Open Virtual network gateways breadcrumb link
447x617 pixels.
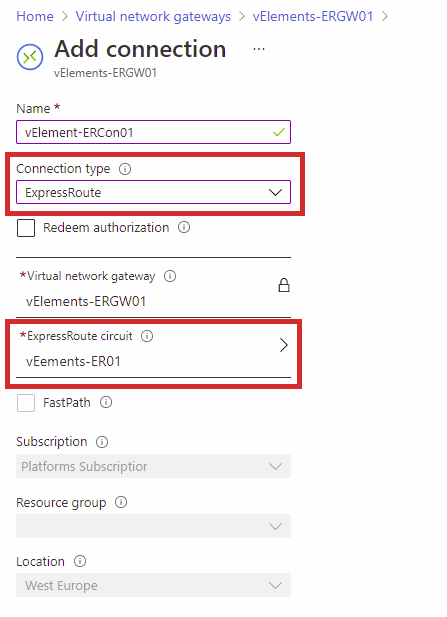153,17
